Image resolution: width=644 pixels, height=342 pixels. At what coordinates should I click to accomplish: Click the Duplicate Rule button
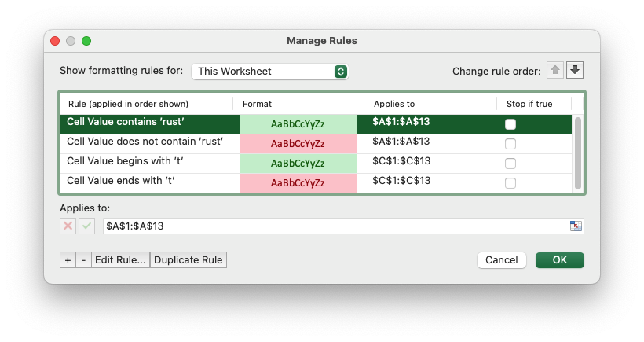(188, 260)
